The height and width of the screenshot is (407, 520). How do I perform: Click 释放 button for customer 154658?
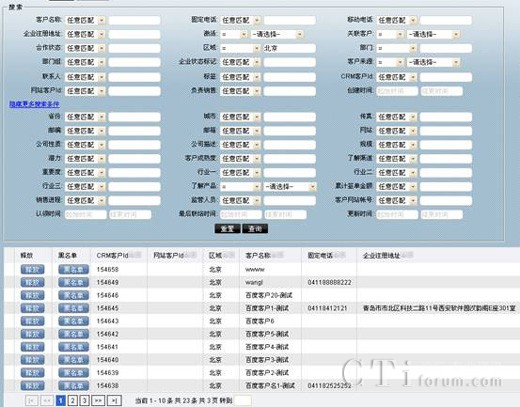(x=32, y=269)
